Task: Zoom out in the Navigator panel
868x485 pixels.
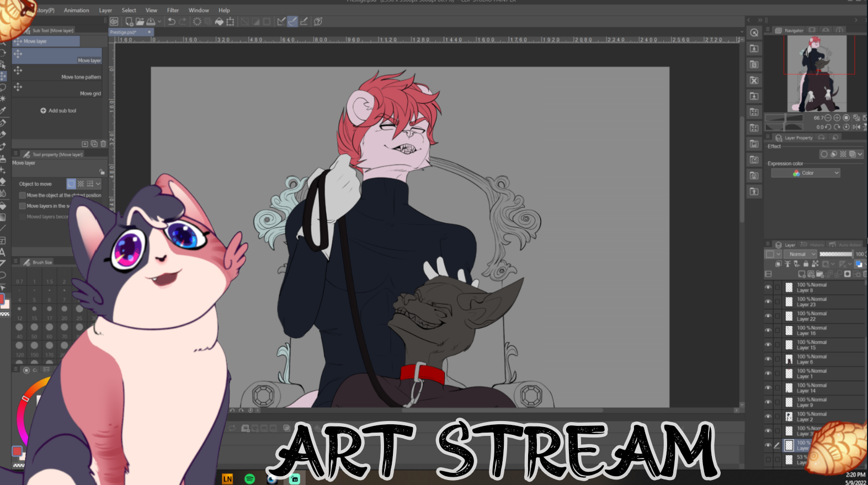Action: click(x=828, y=118)
